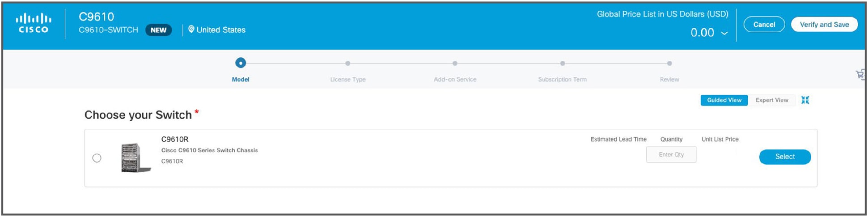Click the Cisco C9610 Series Switch Chassis description
Image resolution: width=868 pixels, height=217 pixels.
tap(209, 150)
